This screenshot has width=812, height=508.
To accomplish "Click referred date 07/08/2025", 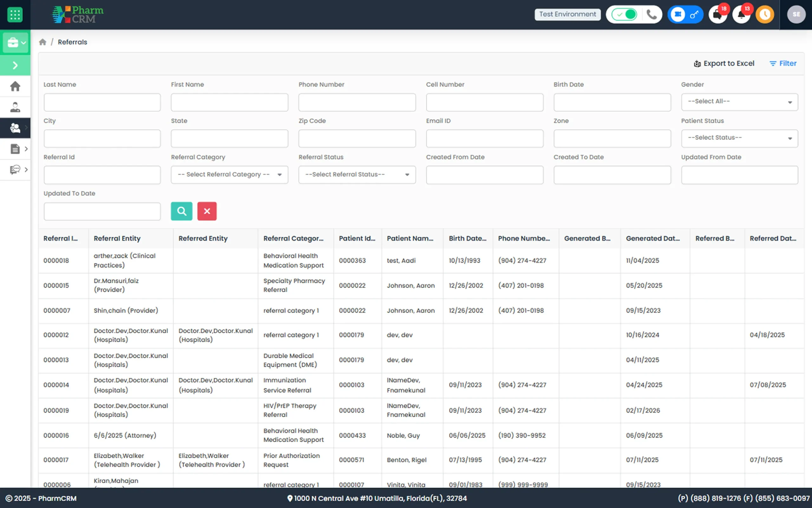I will point(768,385).
